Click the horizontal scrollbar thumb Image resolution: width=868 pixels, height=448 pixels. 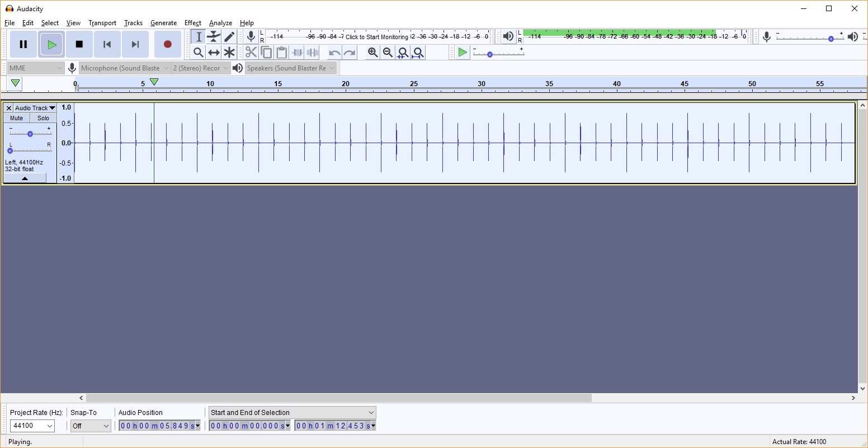(x=339, y=398)
